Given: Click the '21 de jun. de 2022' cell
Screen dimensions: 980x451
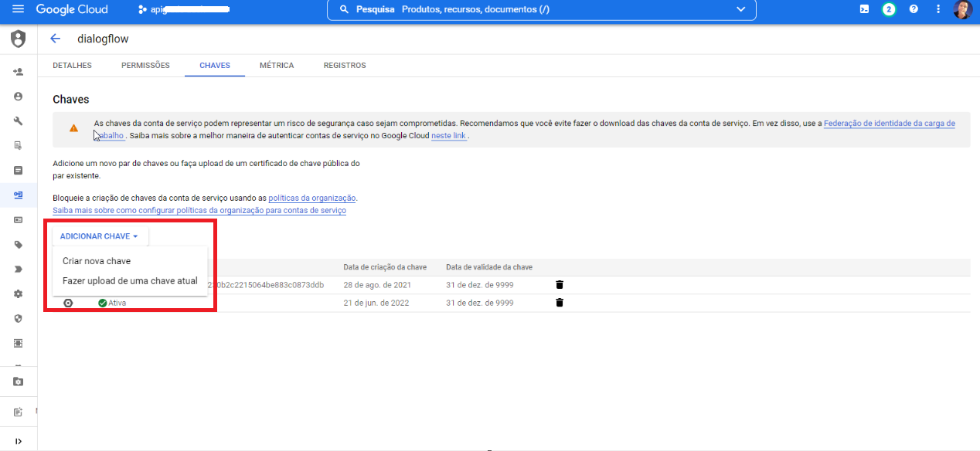Looking at the screenshot, I should coord(376,303).
